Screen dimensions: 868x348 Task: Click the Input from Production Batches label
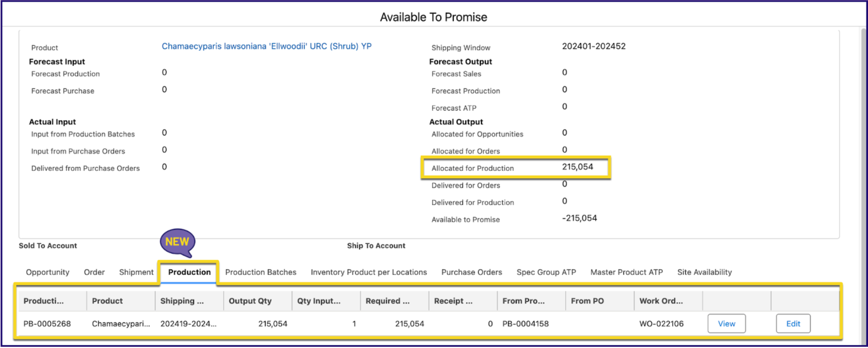(x=83, y=134)
